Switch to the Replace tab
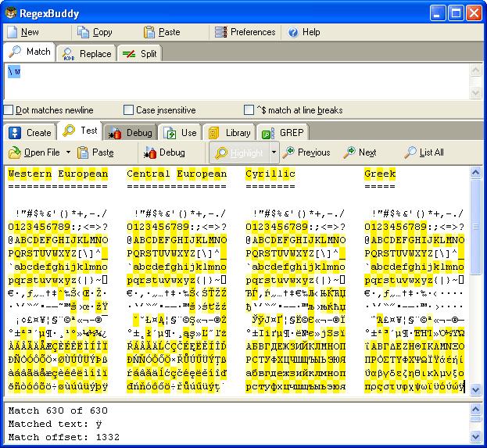Viewport: 487px width, 448px height. coord(87,54)
